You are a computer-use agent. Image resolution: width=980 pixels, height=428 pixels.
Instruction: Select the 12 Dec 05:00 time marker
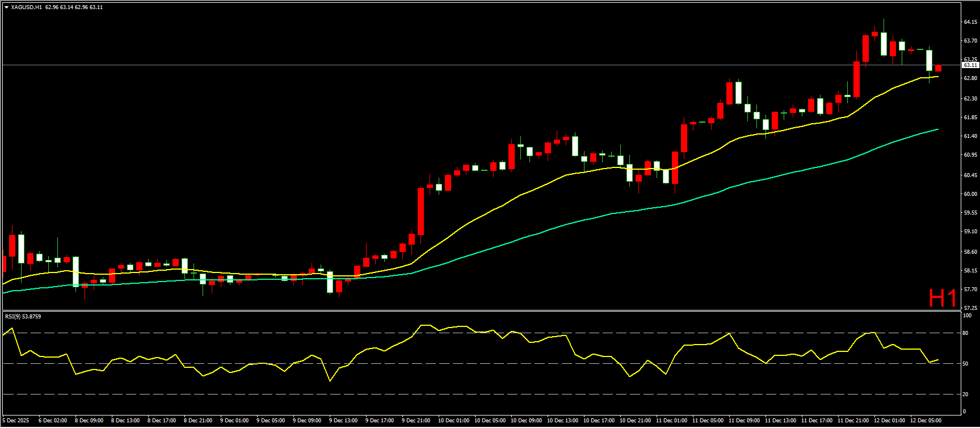tap(926, 421)
